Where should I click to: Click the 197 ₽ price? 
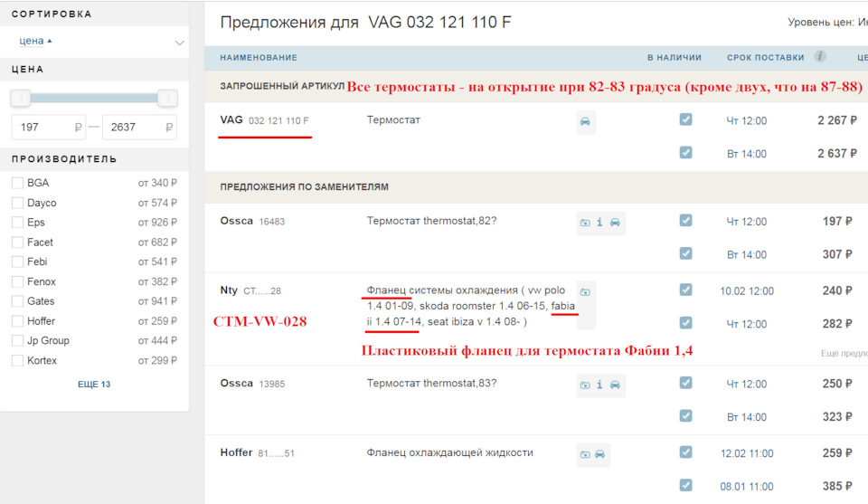(837, 221)
